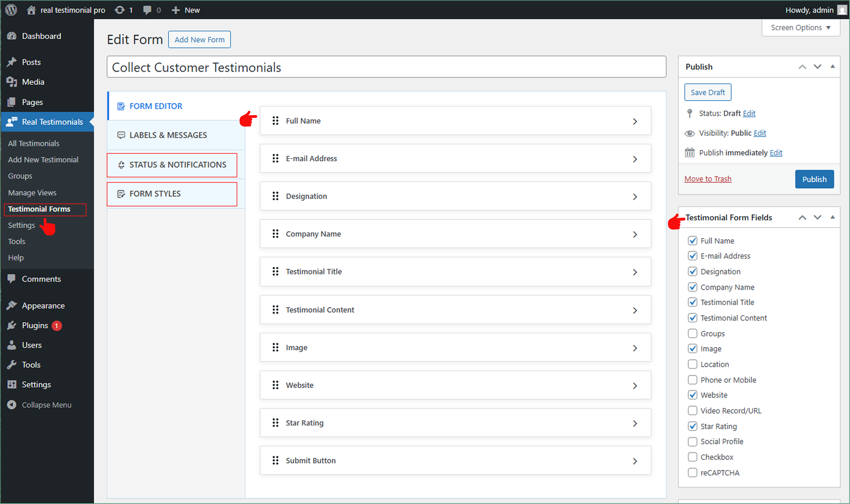Image resolution: width=850 pixels, height=504 pixels.
Task: Switch to Labels & Messages tab
Action: tap(176, 135)
